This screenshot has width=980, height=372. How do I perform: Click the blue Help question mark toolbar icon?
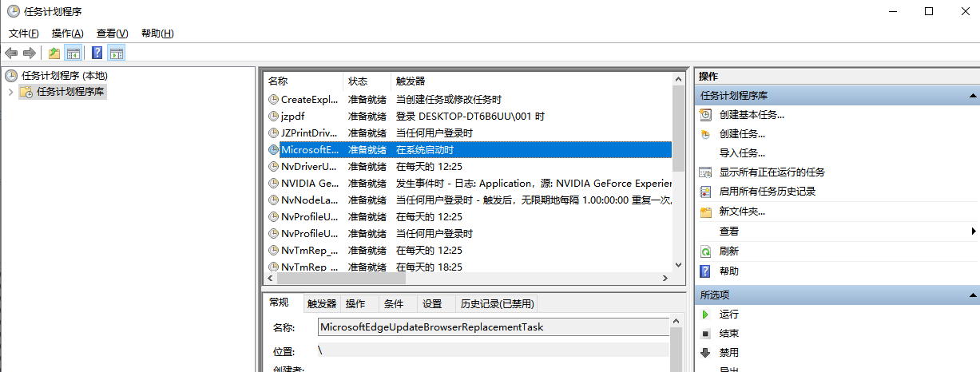97,53
